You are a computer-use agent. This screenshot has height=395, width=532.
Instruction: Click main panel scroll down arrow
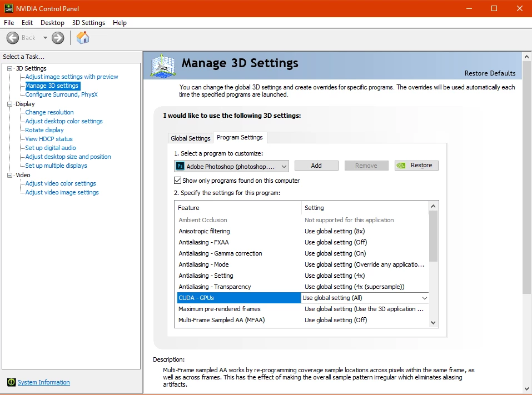point(526,389)
